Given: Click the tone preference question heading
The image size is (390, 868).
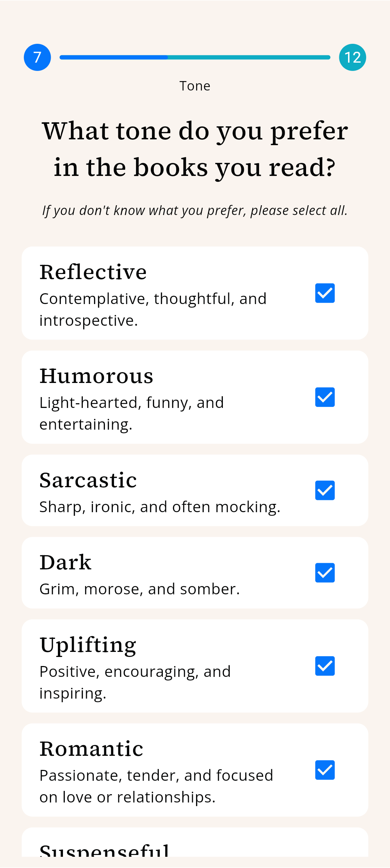Looking at the screenshot, I should coord(195,149).
